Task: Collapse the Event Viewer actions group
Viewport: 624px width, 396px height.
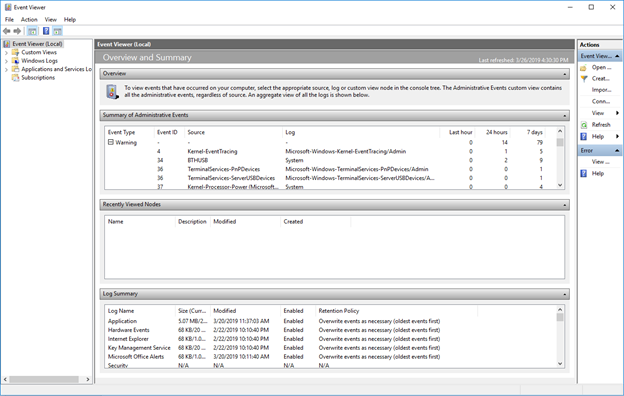Action: click(617, 56)
